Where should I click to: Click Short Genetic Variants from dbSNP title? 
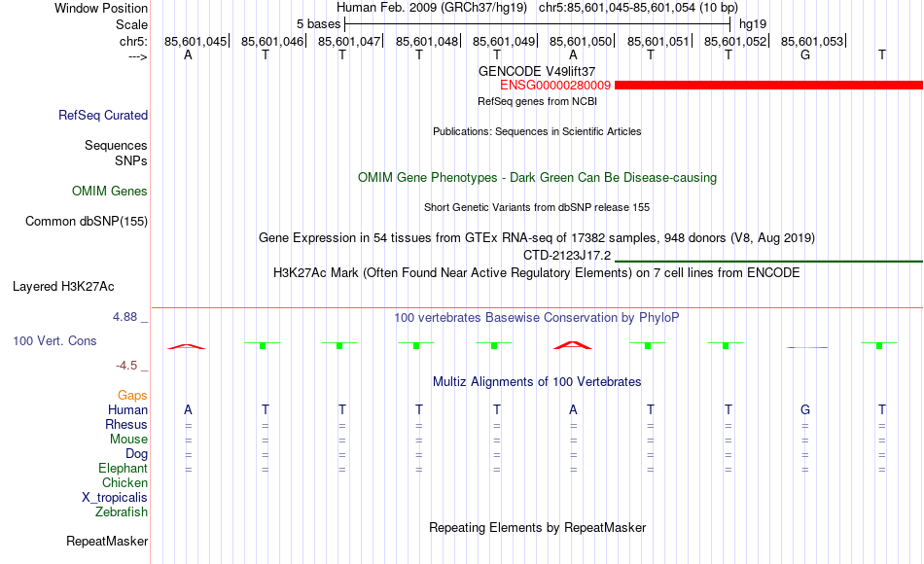[537, 207]
